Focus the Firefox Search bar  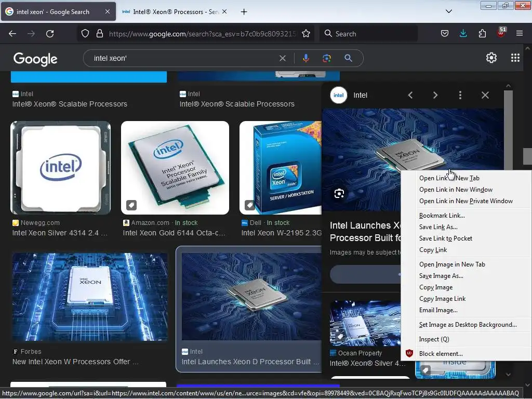click(368, 34)
